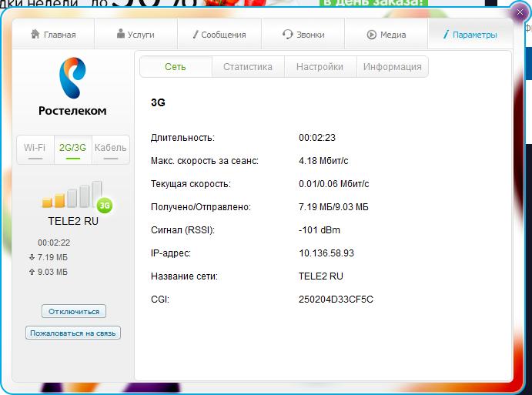The width and height of the screenshot is (532, 395).
Task: Open the Медиа media tab
Action: click(386, 35)
